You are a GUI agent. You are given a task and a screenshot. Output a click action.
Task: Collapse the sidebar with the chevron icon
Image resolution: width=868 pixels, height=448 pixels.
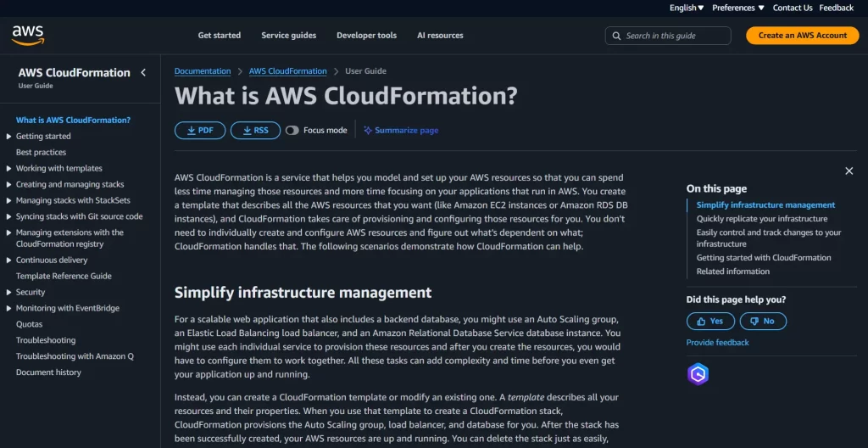(142, 73)
